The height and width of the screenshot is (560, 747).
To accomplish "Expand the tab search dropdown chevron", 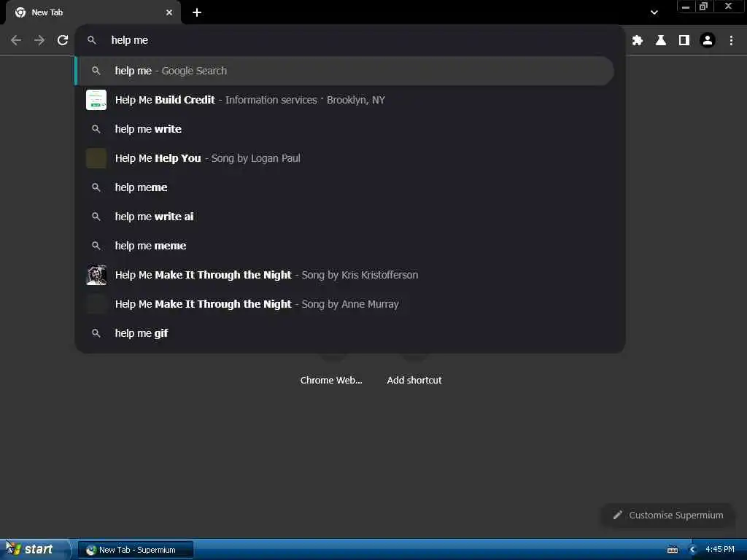I will click(654, 12).
